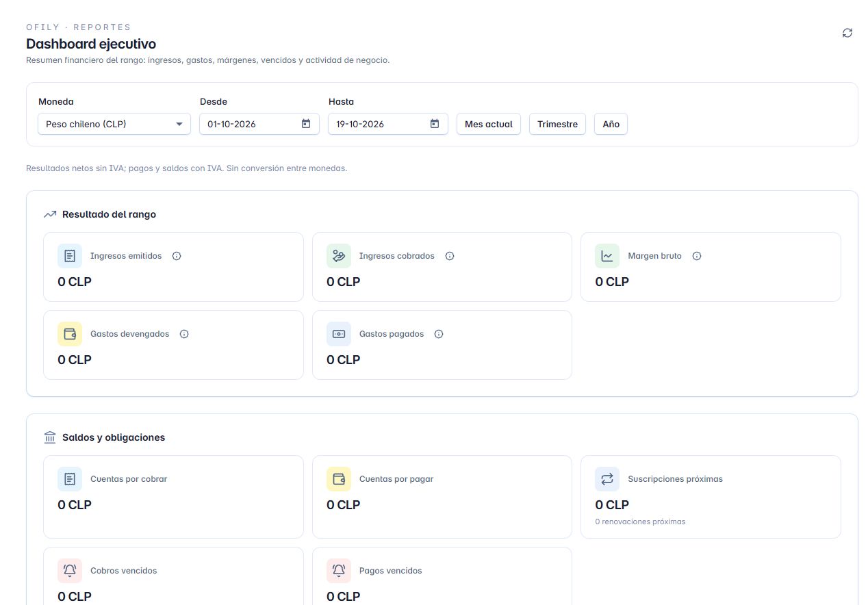
Task: Click the Resumen financiero del rango subtitle
Action: 207,60
